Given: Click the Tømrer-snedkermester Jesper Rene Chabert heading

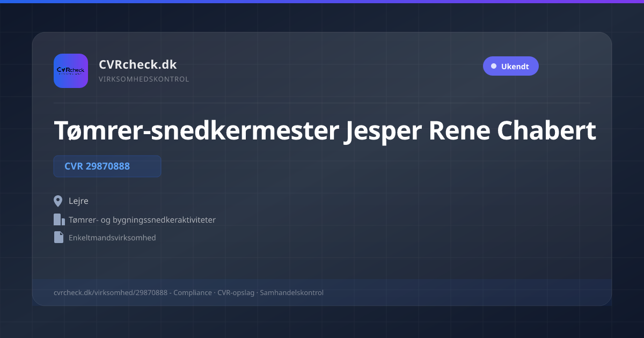Looking at the screenshot, I should [x=325, y=131].
